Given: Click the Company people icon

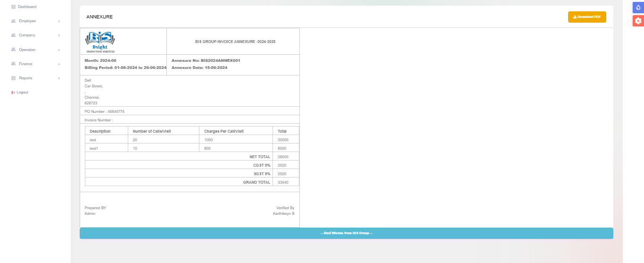Looking at the screenshot, I should [x=13, y=35].
